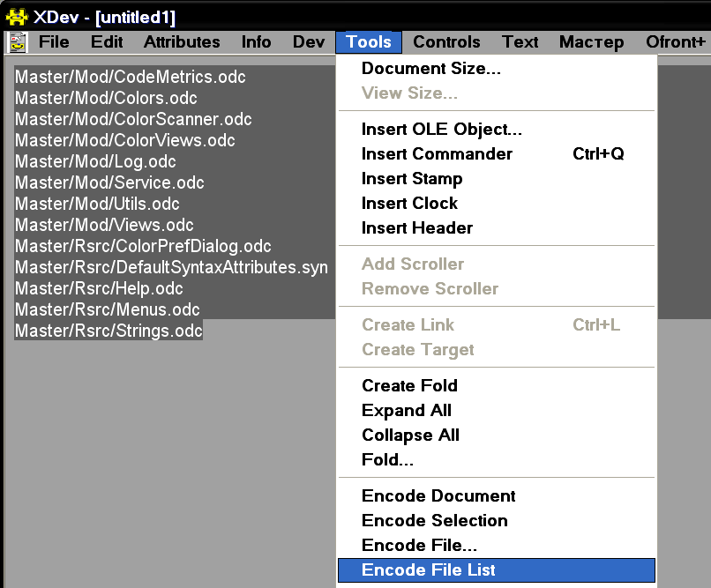Open the Attributes menu
Viewport: 711px width, 588px height.
[182, 42]
